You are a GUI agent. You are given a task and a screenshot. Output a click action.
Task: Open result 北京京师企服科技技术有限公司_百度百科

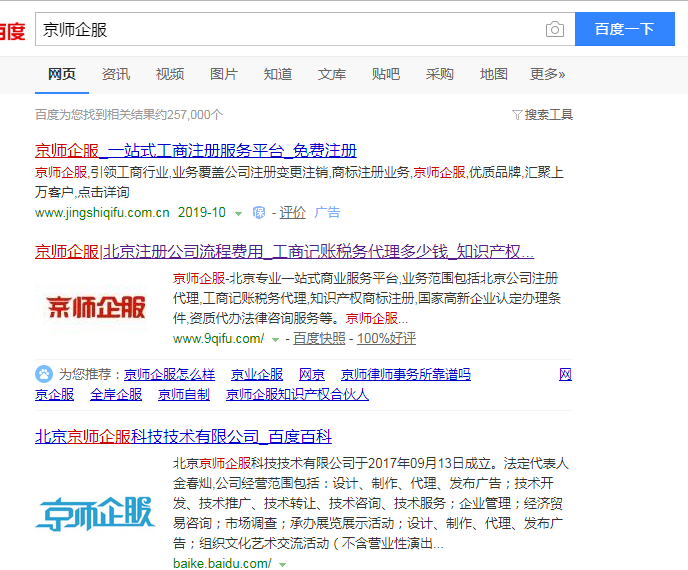[x=183, y=437]
